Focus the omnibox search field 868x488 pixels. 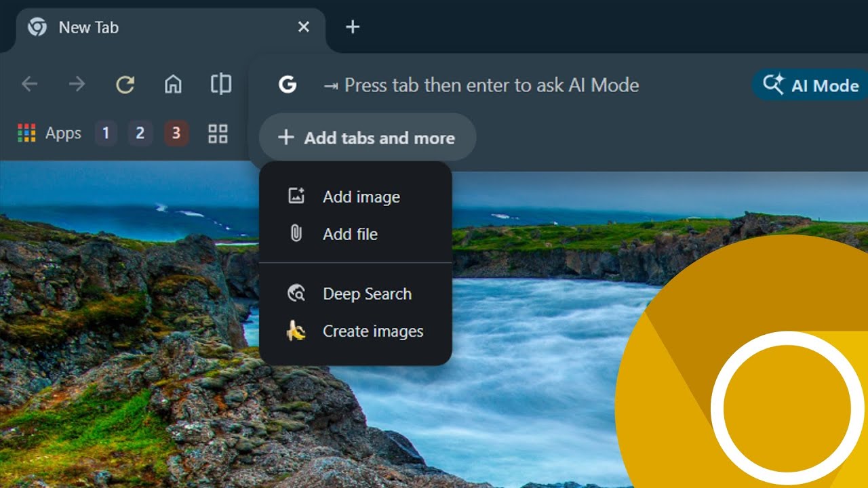pos(492,85)
